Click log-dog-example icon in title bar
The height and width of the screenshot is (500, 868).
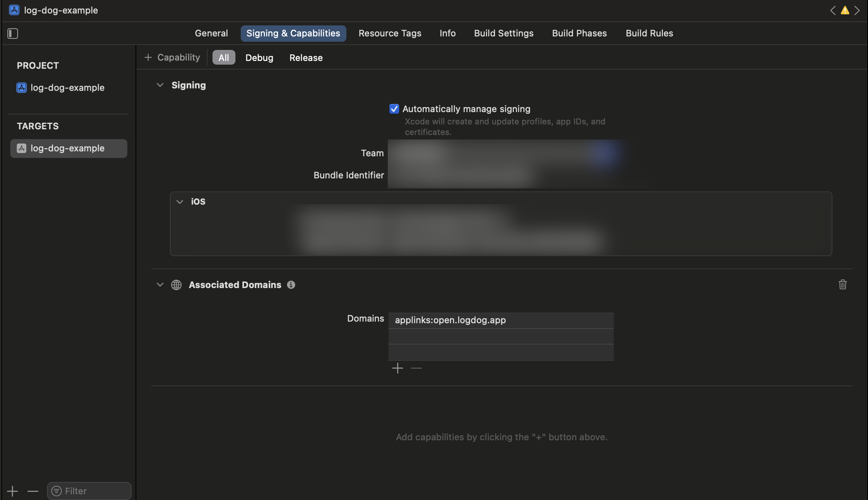click(14, 10)
